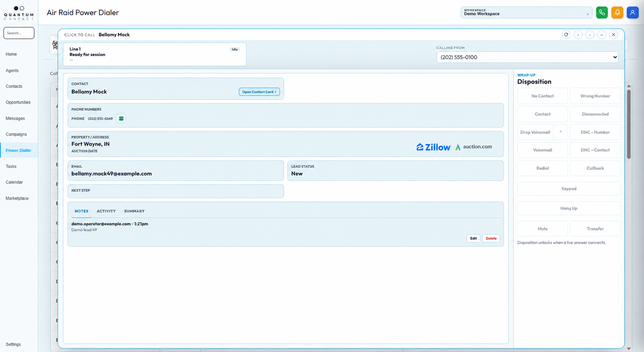The width and height of the screenshot is (644, 352).
Task: Click the Open Contact Card button
Action: (x=259, y=92)
